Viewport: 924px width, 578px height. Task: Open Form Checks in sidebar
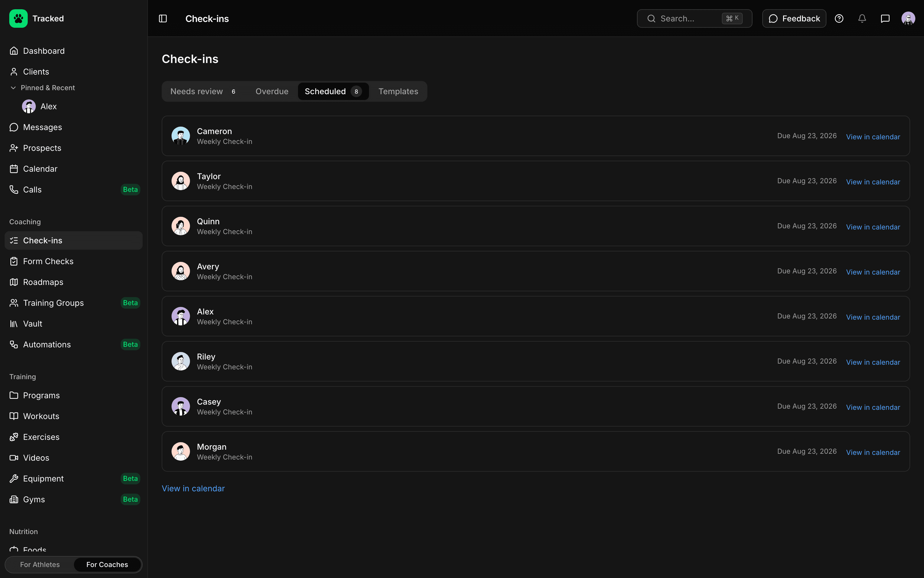[73, 261]
